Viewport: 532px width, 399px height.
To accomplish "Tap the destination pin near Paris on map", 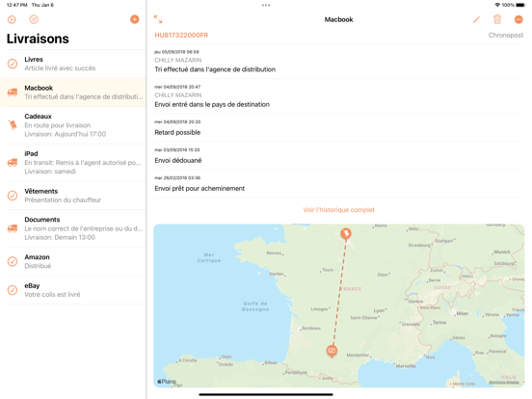I will 346,234.
